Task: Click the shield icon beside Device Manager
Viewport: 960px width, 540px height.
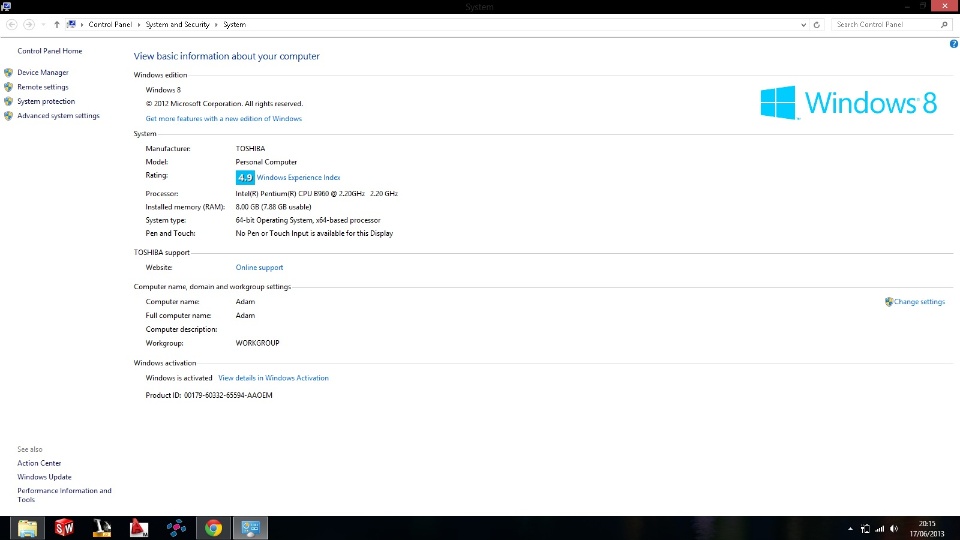Action: pos(9,72)
